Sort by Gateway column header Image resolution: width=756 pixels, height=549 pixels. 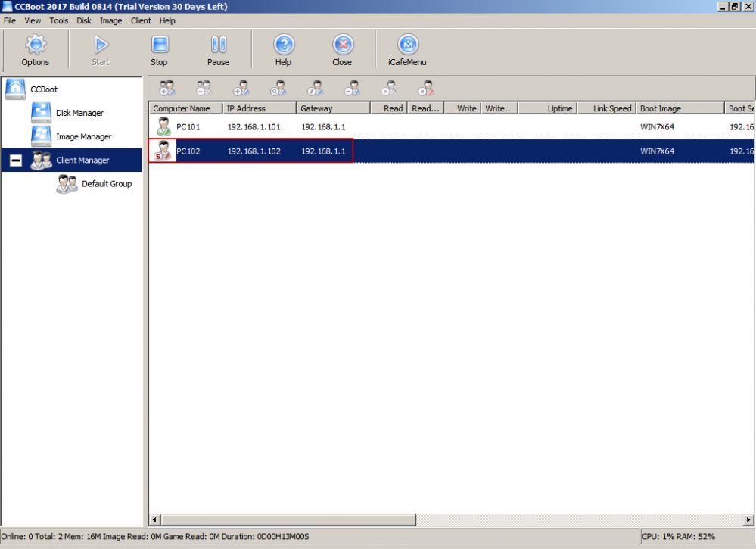[333, 108]
